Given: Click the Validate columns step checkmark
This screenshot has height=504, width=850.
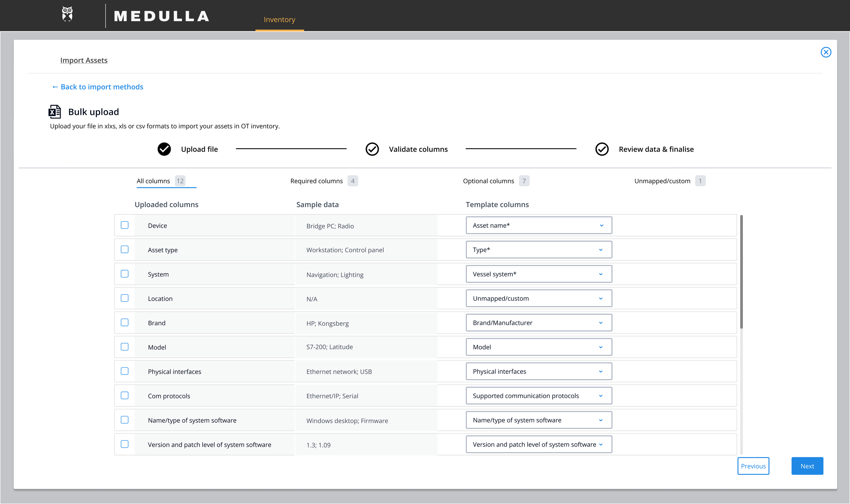Looking at the screenshot, I should (x=372, y=149).
